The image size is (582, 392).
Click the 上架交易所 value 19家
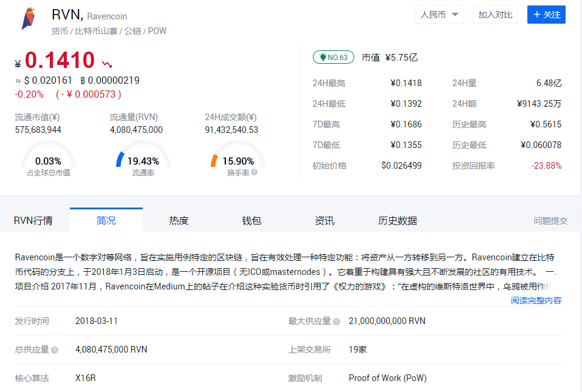pyautogui.click(x=358, y=350)
